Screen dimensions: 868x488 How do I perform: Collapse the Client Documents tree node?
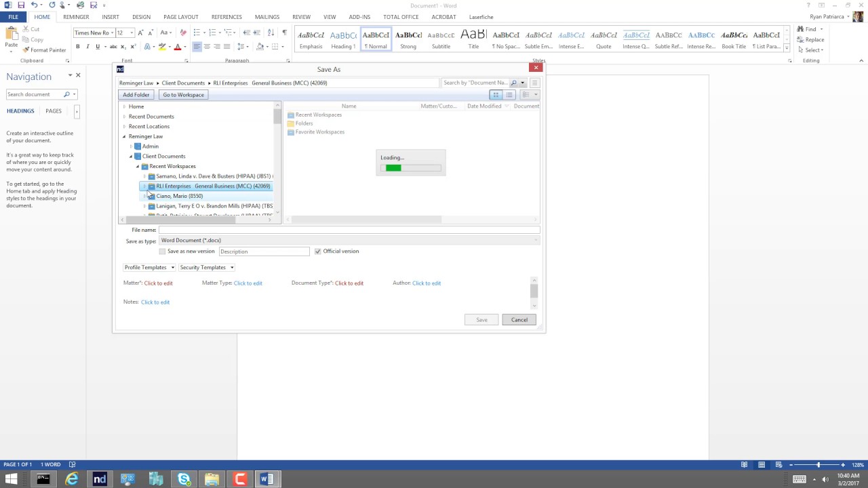[131, 157]
